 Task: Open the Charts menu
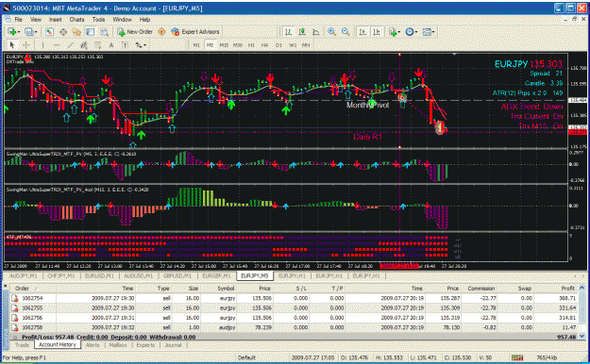tap(76, 19)
